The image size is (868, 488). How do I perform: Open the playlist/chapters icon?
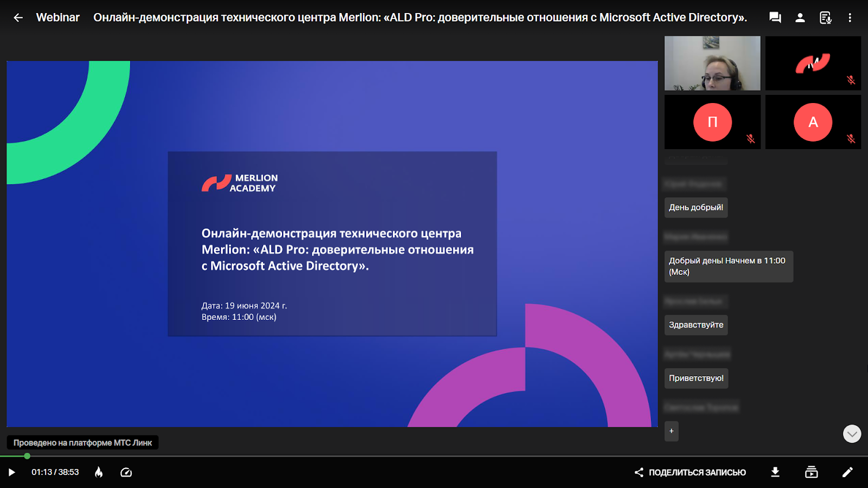(812, 472)
